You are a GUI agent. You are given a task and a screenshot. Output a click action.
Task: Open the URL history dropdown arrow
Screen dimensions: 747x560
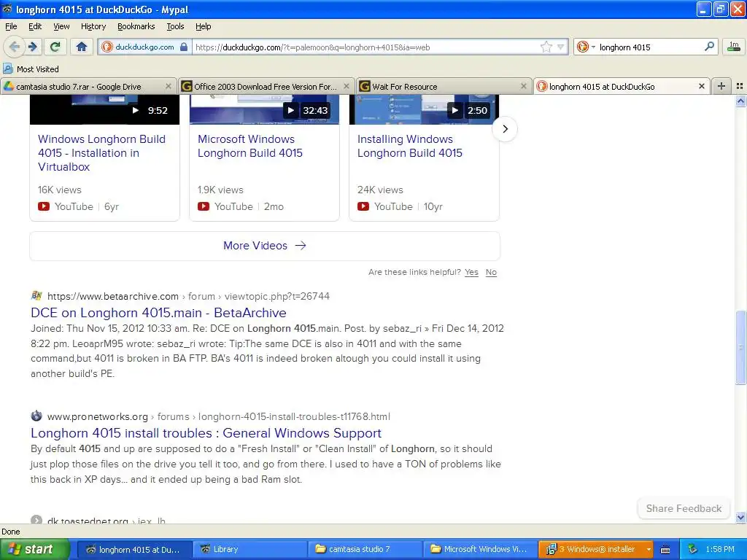tap(561, 47)
